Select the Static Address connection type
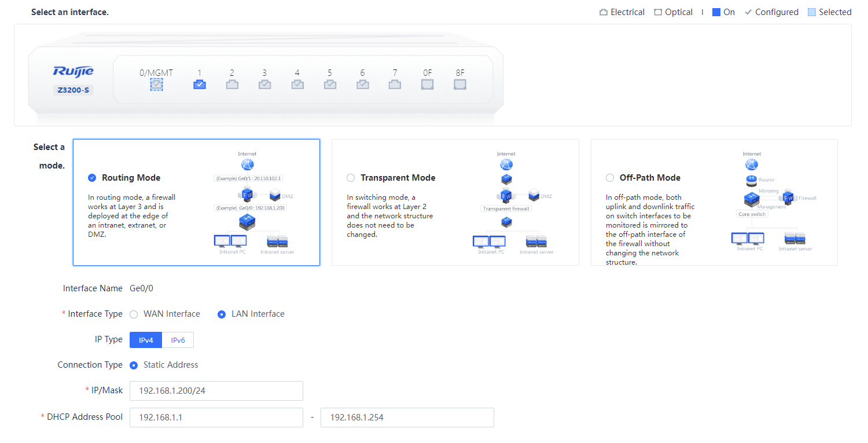 (x=134, y=365)
